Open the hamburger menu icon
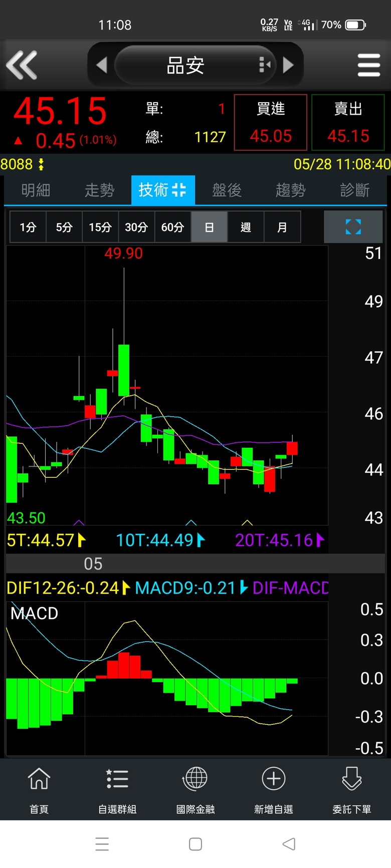Image resolution: width=391 pixels, height=868 pixels. [x=369, y=65]
